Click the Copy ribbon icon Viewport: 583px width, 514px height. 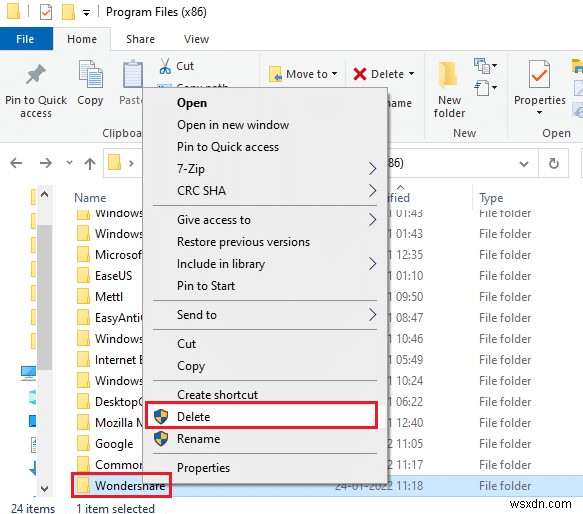90,74
